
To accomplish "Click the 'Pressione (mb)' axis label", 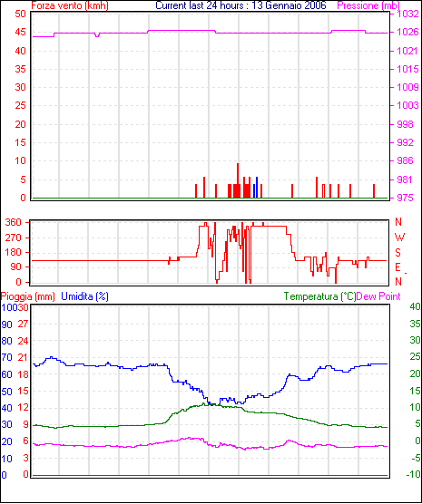I will (x=368, y=5).
